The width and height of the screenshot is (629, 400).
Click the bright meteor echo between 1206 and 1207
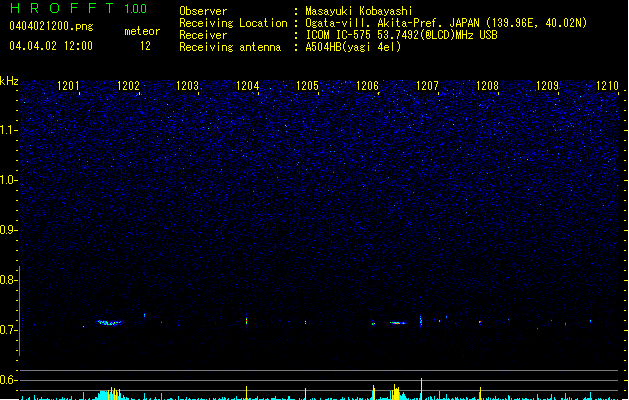398,323
